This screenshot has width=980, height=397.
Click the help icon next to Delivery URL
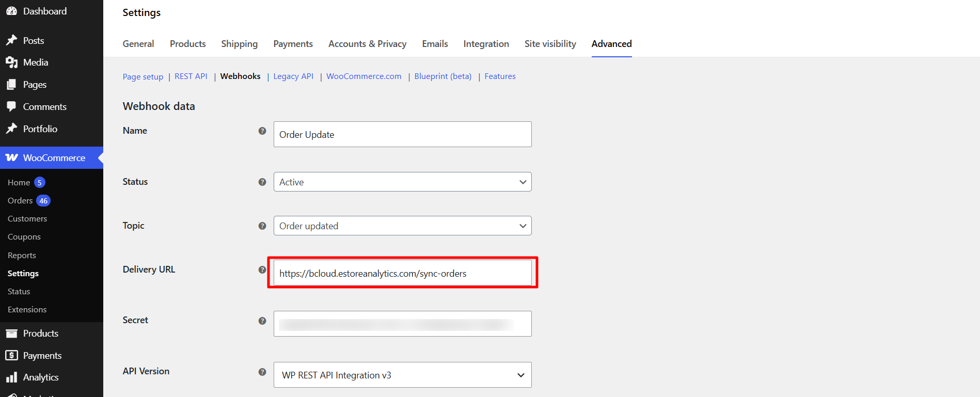(262, 270)
